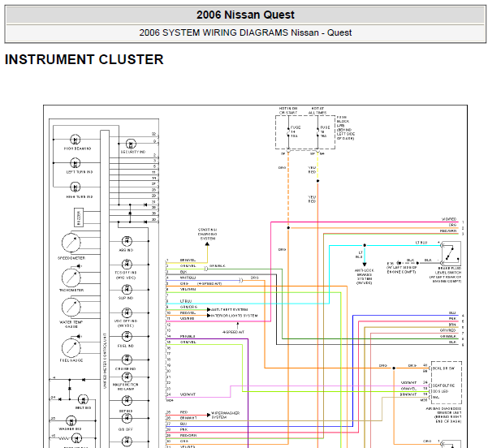Click the SLIP indicator lamp symbol
488x448 pixels.
tap(127, 290)
